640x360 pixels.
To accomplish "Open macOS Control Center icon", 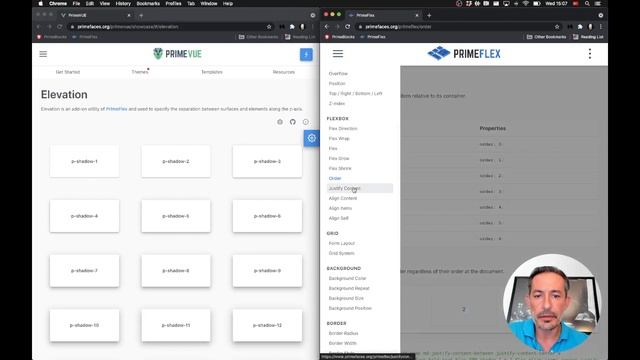I will 598,4.
